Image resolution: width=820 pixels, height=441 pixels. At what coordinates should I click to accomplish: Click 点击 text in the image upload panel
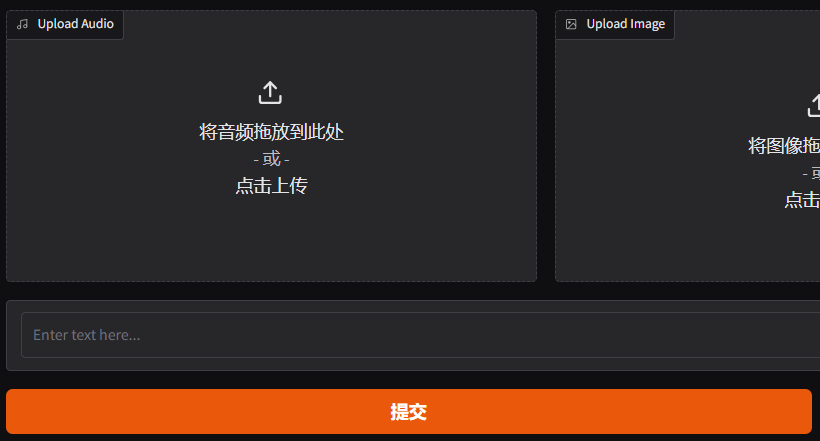(802, 200)
